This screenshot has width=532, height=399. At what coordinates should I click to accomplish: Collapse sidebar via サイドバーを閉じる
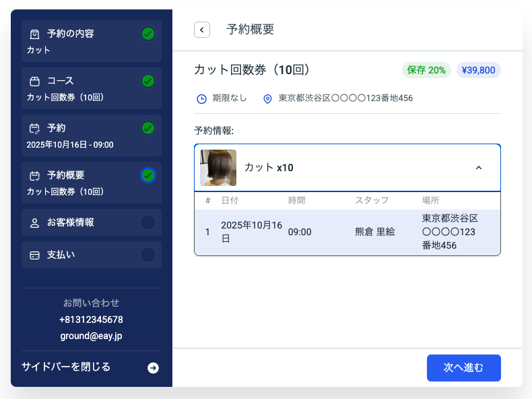(66, 367)
